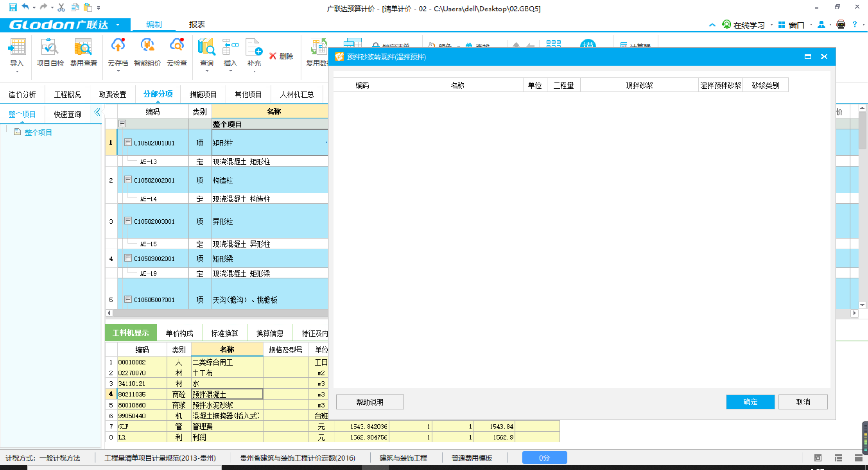Viewport: 868px width, 470px height.
Task: Open the 智能组价 smart pricing tool
Action: click(147, 52)
